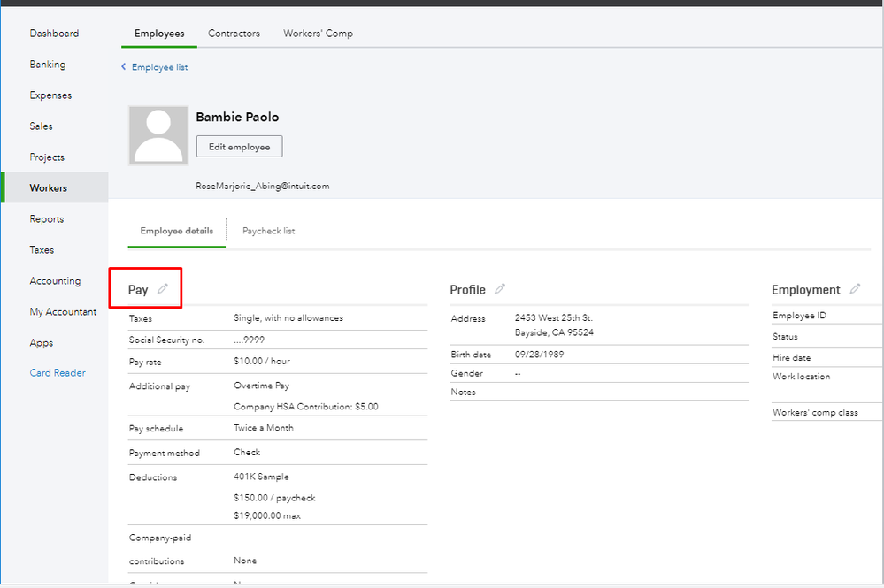Image resolution: width=884 pixels, height=588 pixels.
Task: Open My Accountant in the sidebar
Action: point(63,312)
